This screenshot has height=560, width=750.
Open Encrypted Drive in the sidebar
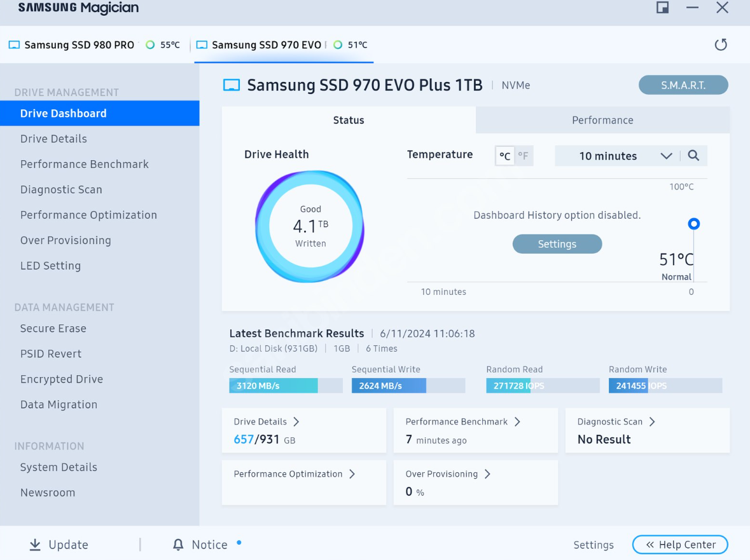(x=61, y=379)
